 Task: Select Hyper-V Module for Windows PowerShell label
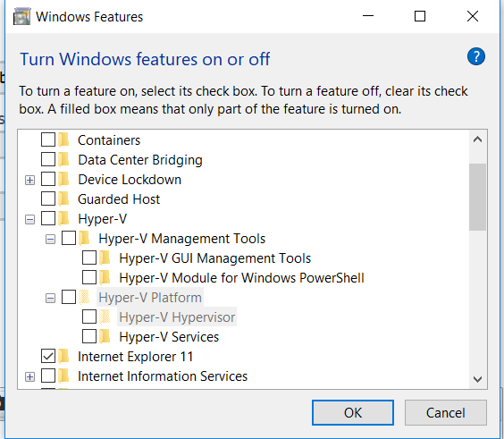coord(241,278)
